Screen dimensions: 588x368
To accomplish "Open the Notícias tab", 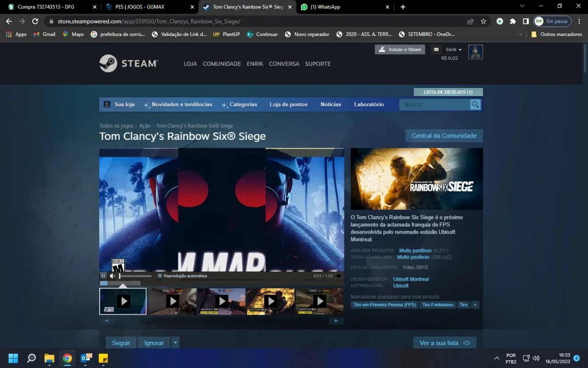I will [x=331, y=104].
